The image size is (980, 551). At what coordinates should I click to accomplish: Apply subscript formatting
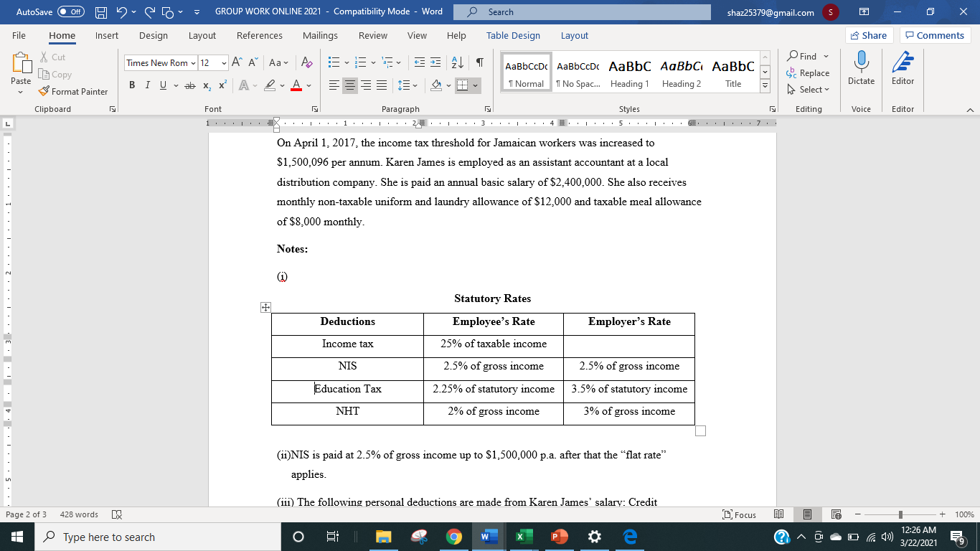pyautogui.click(x=207, y=85)
